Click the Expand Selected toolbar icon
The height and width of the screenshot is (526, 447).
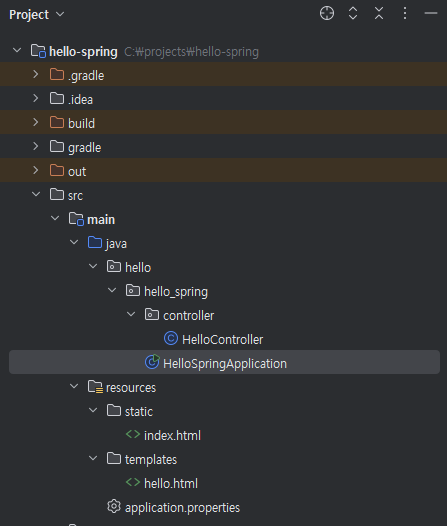(x=353, y=13)
